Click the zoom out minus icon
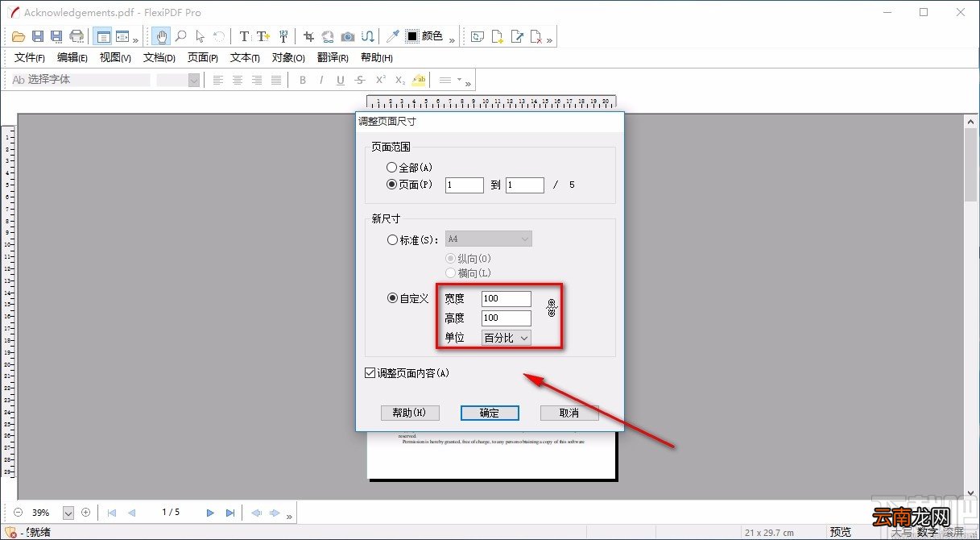Image resolution: width=980 pixels, height=540 pixels. click(18, 512)
